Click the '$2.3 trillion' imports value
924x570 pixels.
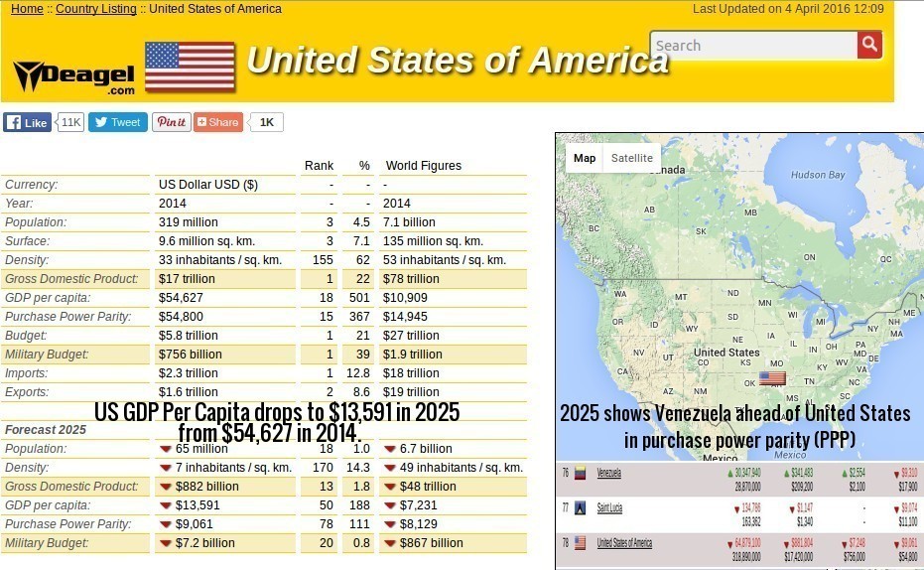point(188,373)
